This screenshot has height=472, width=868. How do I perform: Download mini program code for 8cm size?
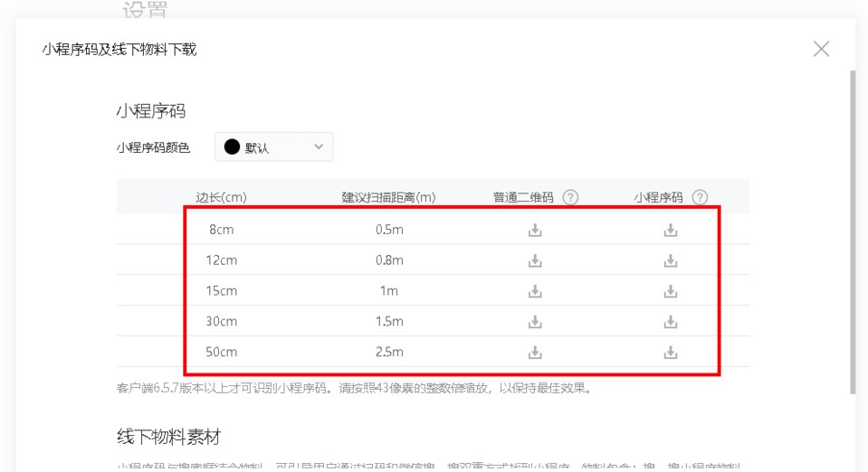click(x=670, y=230)
